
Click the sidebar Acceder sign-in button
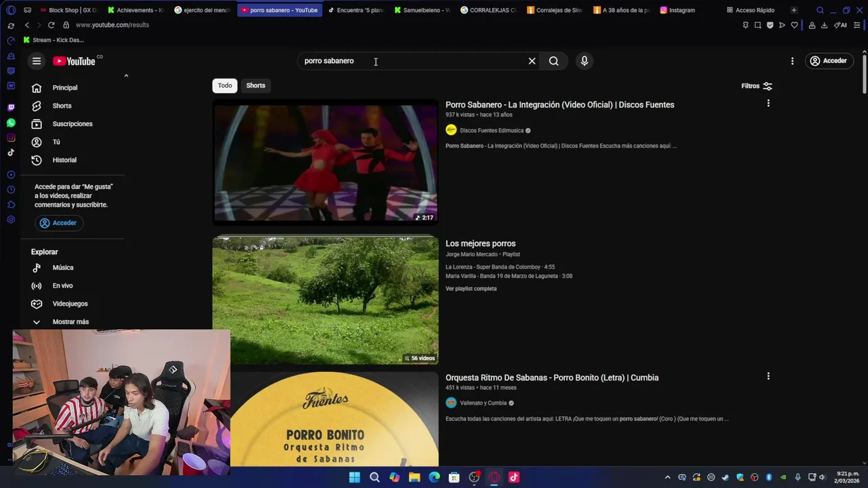pyautogui.click(x=58, y=223)
